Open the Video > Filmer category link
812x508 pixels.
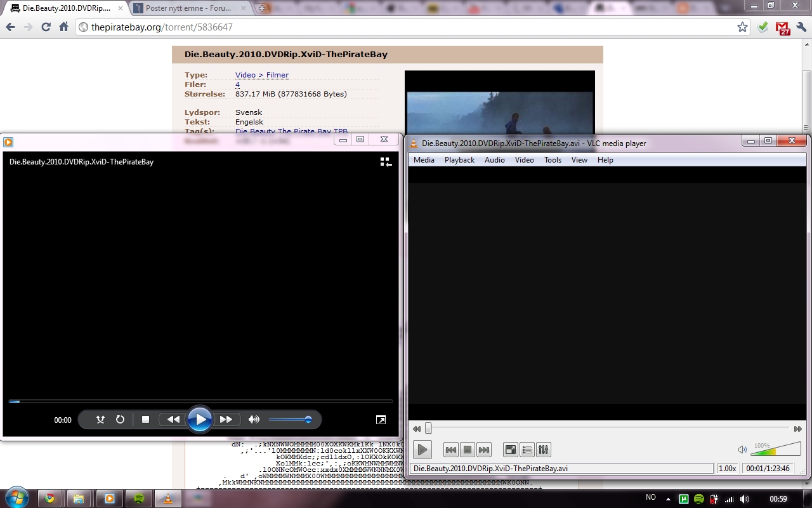point(262,75)
